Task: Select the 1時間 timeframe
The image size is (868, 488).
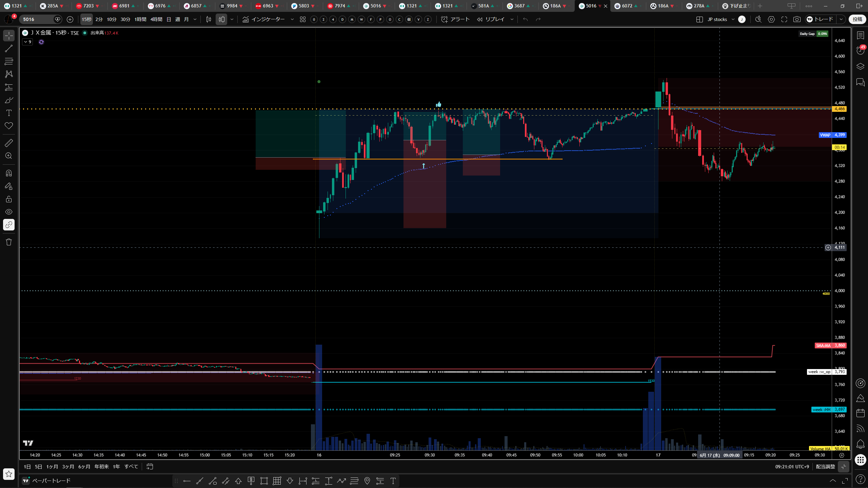Action: [x=140, y=19]
